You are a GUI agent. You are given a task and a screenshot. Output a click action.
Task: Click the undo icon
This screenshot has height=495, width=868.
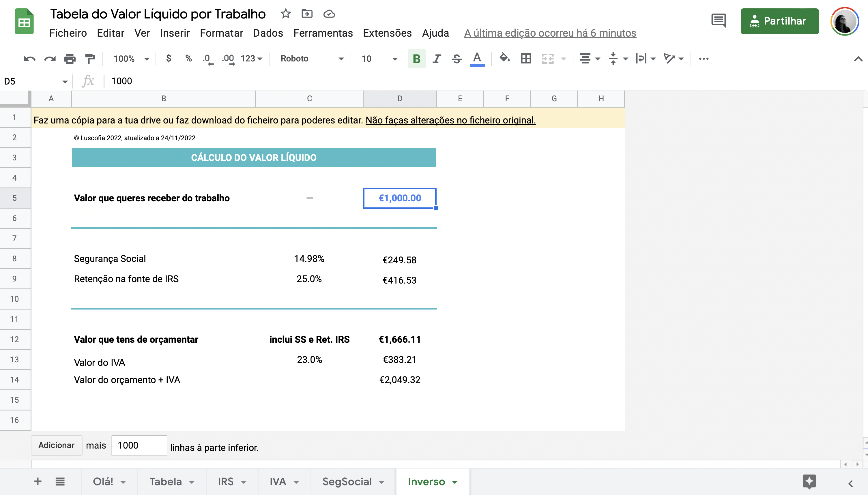pyautogui.click(x=30, y=59)
